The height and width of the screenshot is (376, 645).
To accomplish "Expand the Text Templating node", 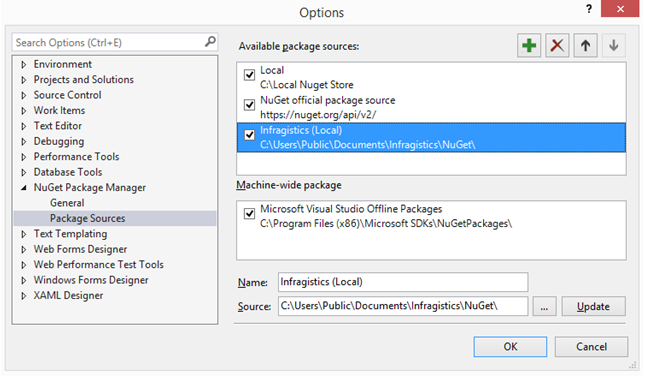I will point(23,234).
